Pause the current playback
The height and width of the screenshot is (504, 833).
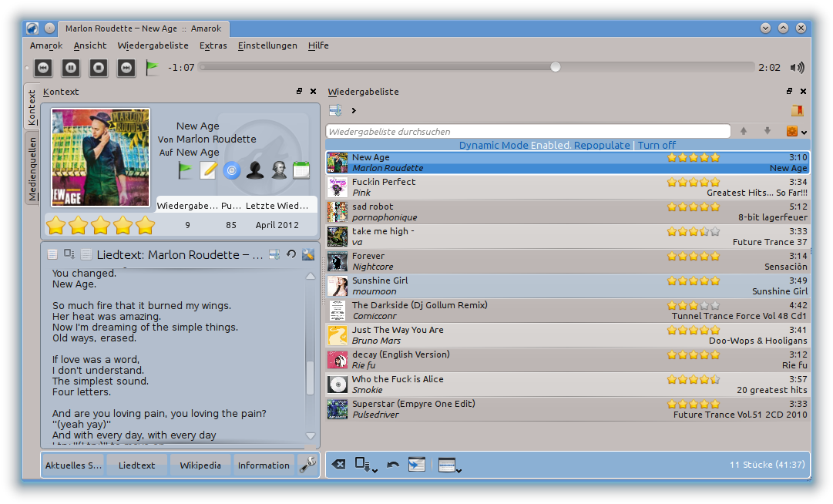(71, 68)
